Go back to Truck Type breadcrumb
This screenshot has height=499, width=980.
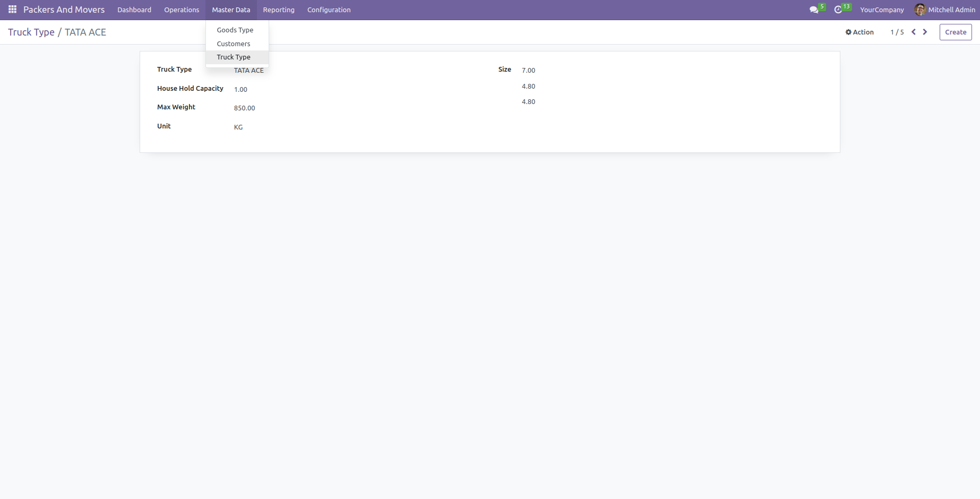click(x=31, y=32)
